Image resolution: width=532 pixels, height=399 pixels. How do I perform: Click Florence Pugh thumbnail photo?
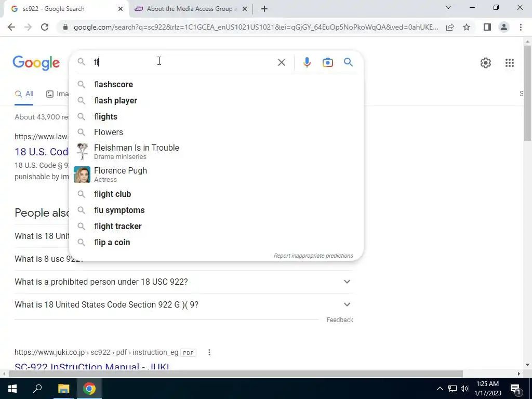click(82, 175)
